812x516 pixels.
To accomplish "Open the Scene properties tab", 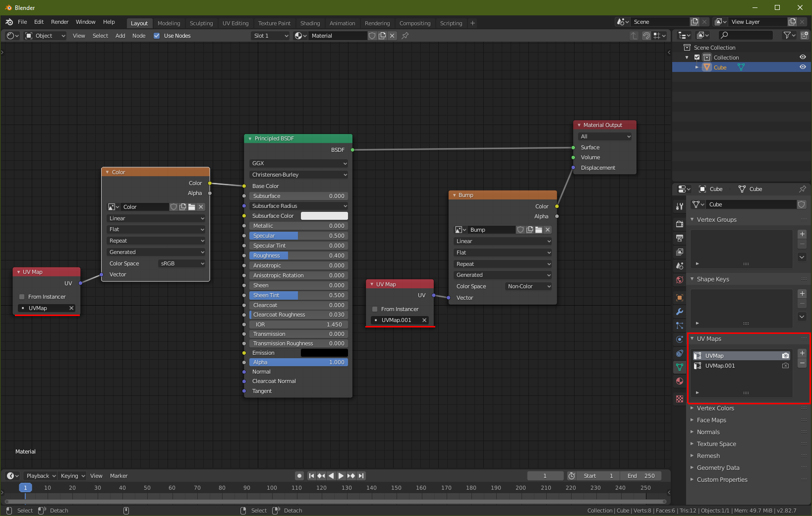I will (680, 266).
